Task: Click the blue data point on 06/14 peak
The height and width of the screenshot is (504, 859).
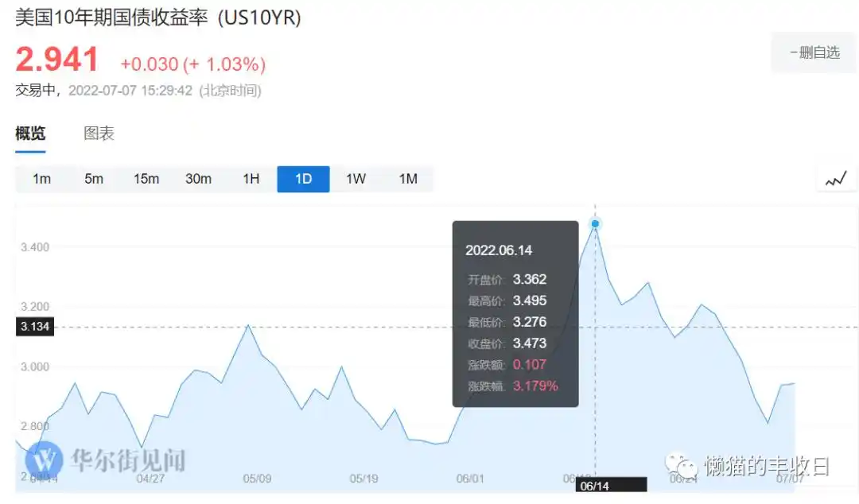Action: pyautogui.click(x=595, y=224)
